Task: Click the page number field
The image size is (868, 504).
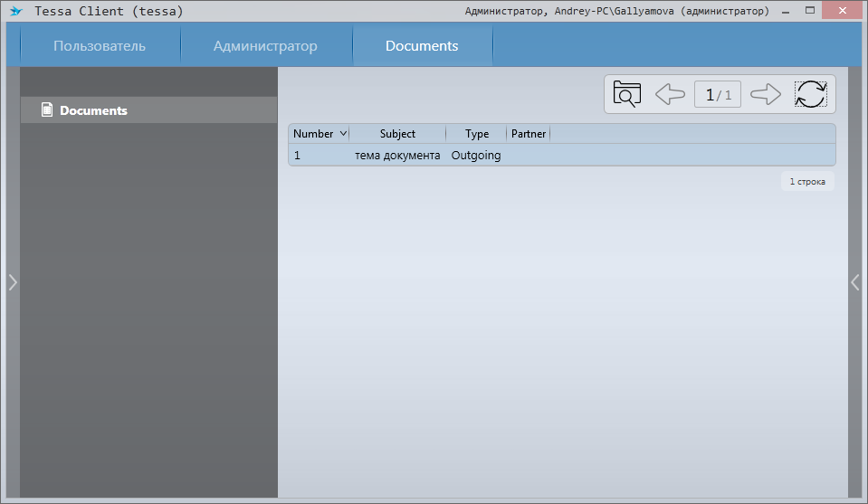Action: point(718,94)
